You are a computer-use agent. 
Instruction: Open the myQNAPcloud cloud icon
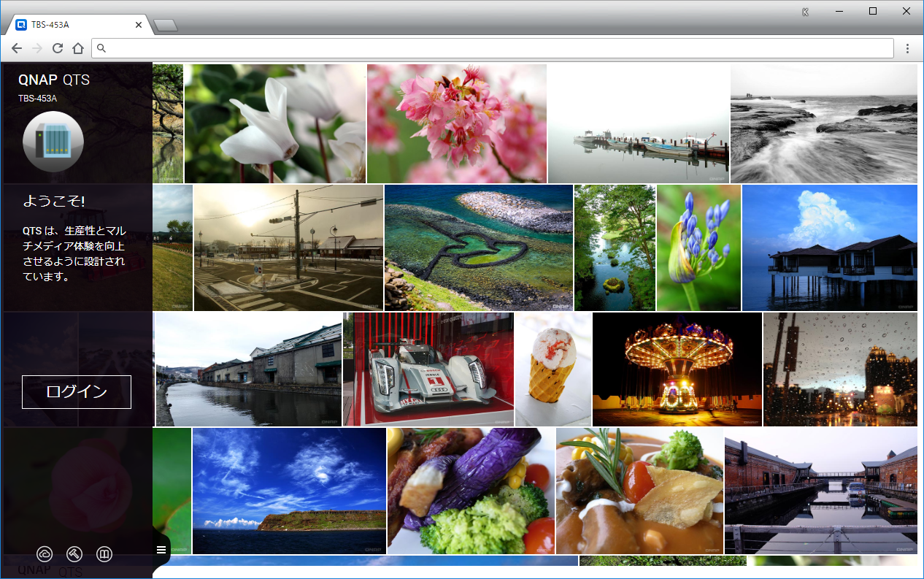pos(45,554)
